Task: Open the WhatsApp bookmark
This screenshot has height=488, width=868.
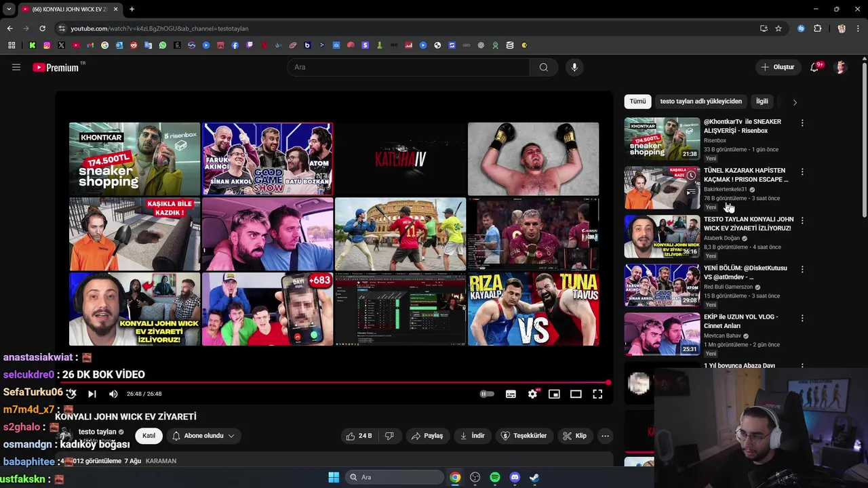Action: [x=163, y=45]
